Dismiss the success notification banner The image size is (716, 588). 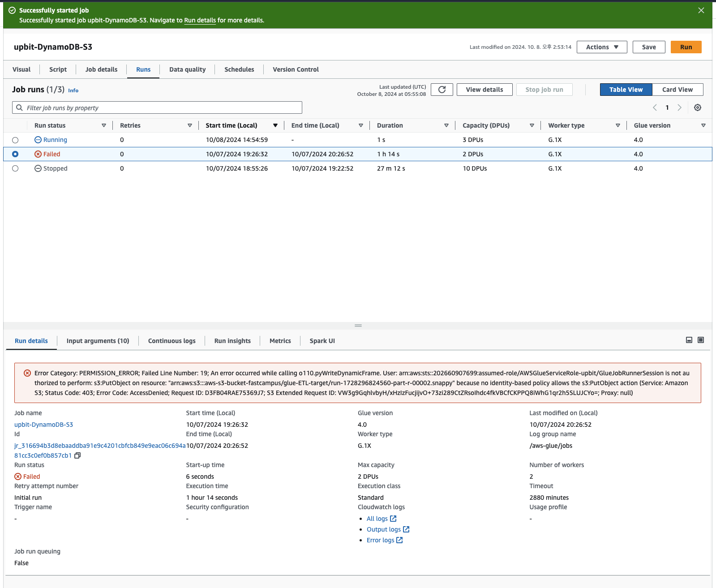click(x=701, y=10)
